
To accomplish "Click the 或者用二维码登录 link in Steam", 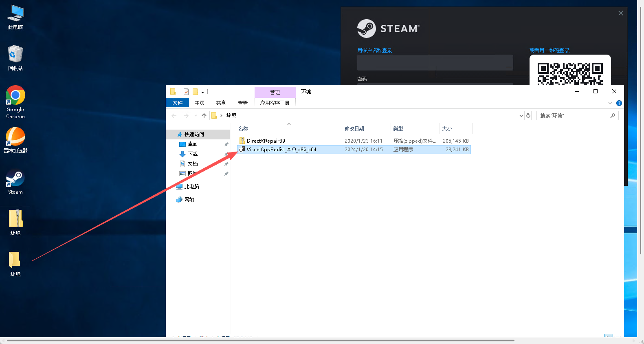I will [x=549, y=51].
